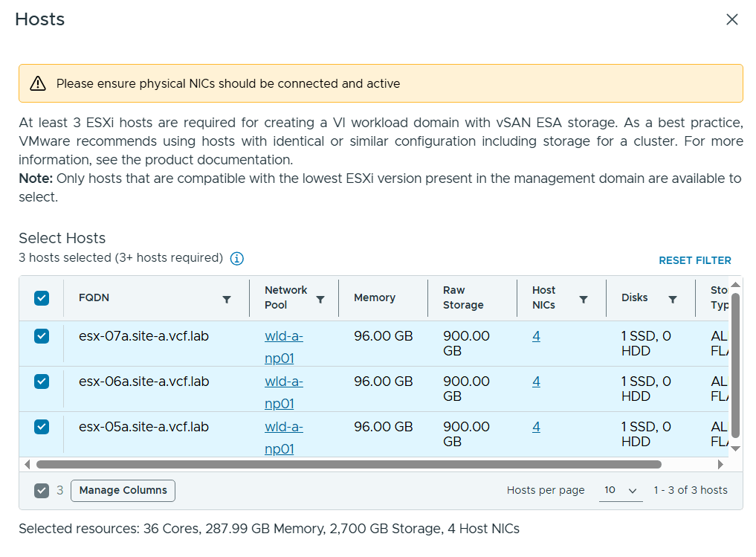Image resolution: width=756 pixels, height=557 pixels.
Task: Click the info icon beside hosts selected
Action: pos(236,259)
